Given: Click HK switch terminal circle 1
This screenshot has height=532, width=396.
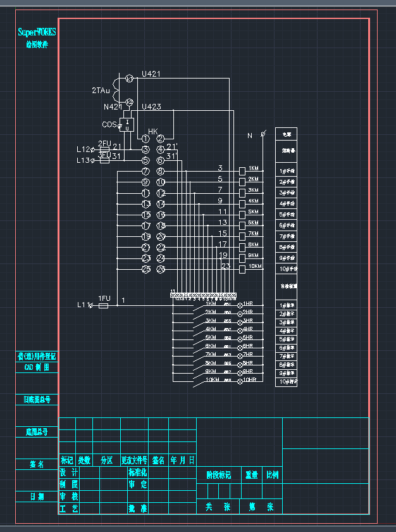Looking at the screenshot, I should point(145,139).
